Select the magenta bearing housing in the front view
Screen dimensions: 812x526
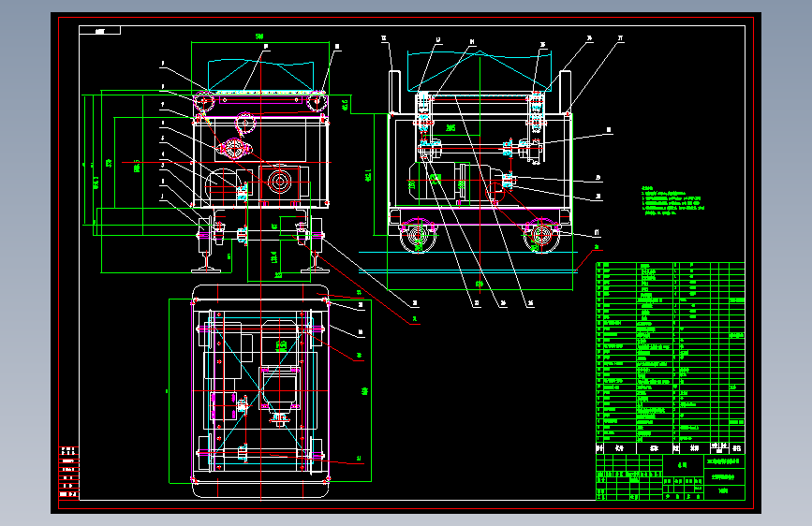click(236, 148)
